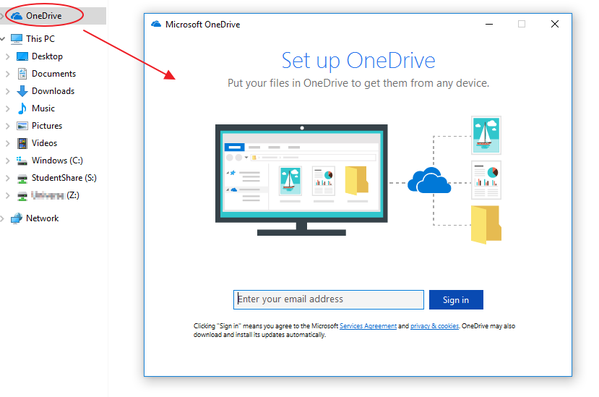Open the Desktop label in tree
599x397 pixels.
click(47, 57)
